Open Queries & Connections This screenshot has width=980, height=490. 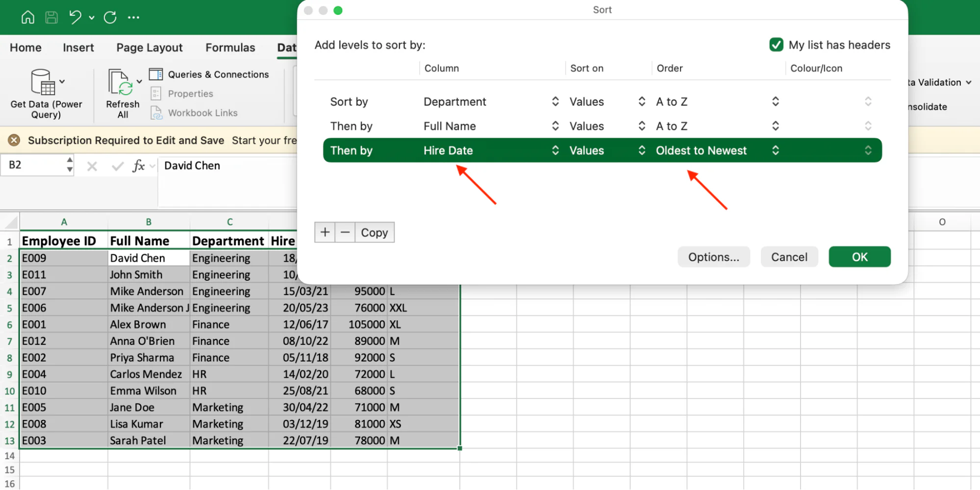pos(209,74)
